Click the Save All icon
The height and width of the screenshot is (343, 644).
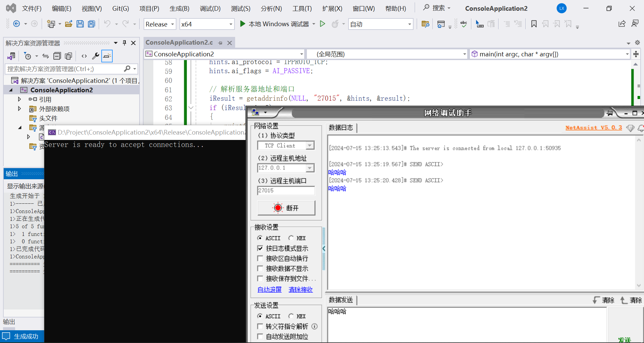pos(91,23)
